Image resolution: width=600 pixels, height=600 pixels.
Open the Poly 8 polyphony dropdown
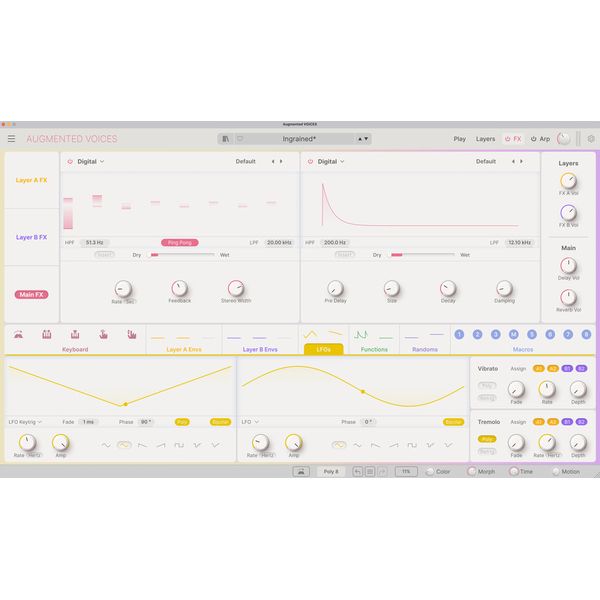pos(331,472)
